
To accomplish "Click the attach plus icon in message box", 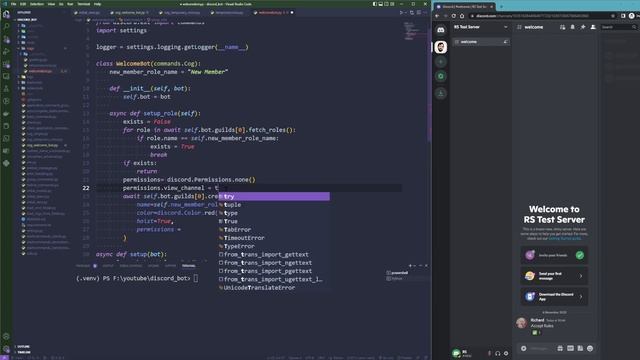I will tap(523, 348).
